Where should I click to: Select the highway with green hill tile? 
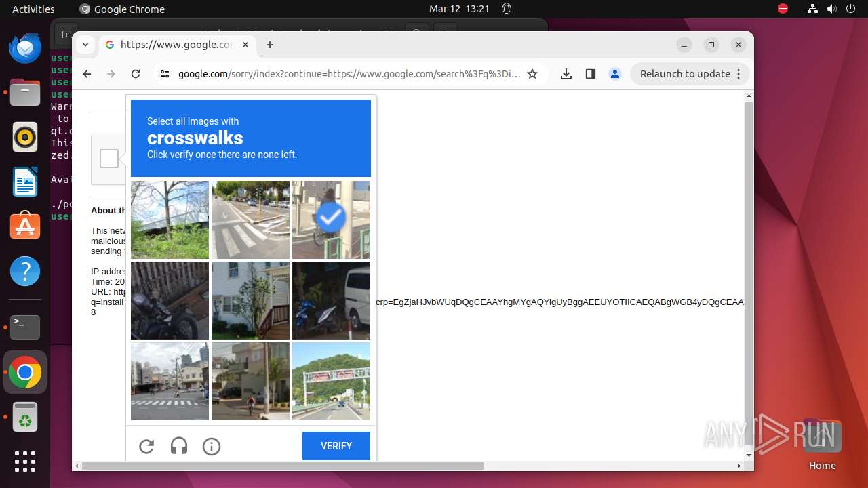click(x=331, y=381)
